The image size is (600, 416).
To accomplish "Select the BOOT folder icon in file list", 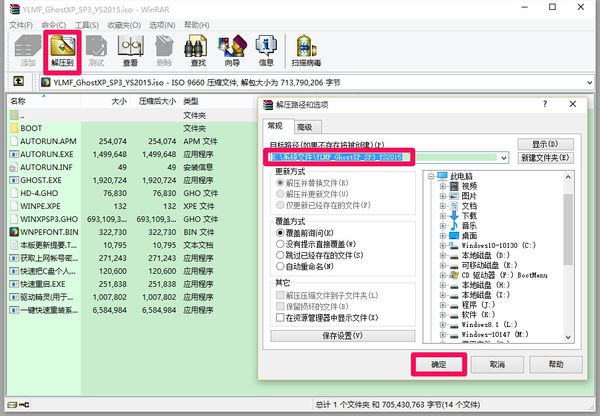I will click(x=14, y=128).
